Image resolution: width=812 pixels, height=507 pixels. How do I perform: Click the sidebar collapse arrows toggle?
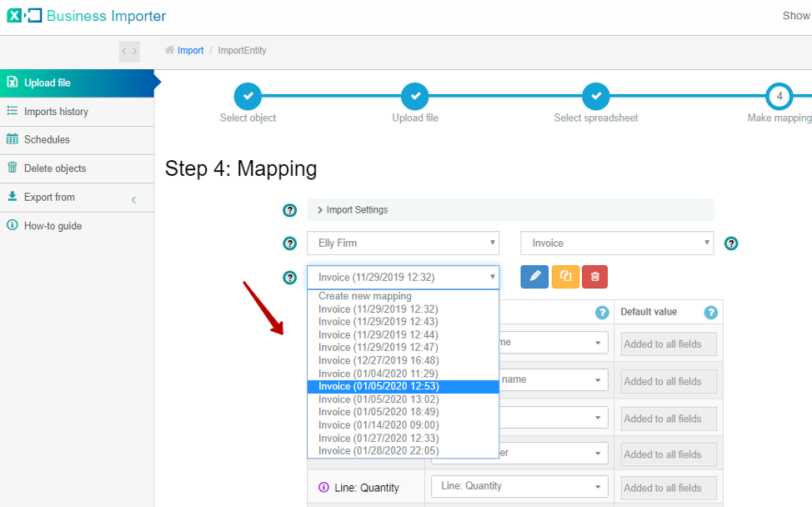tap(129, 51)
